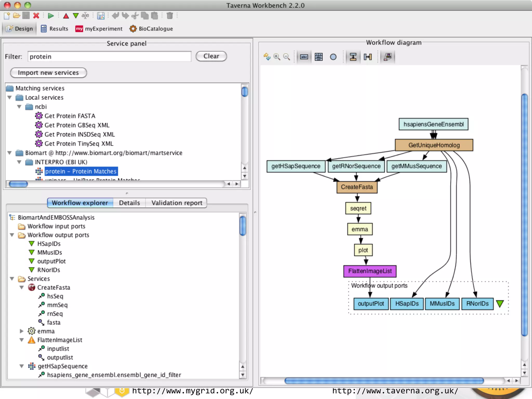Run the workflow with green play icon
The image size is (532, 399).
(x=51, y=16)
